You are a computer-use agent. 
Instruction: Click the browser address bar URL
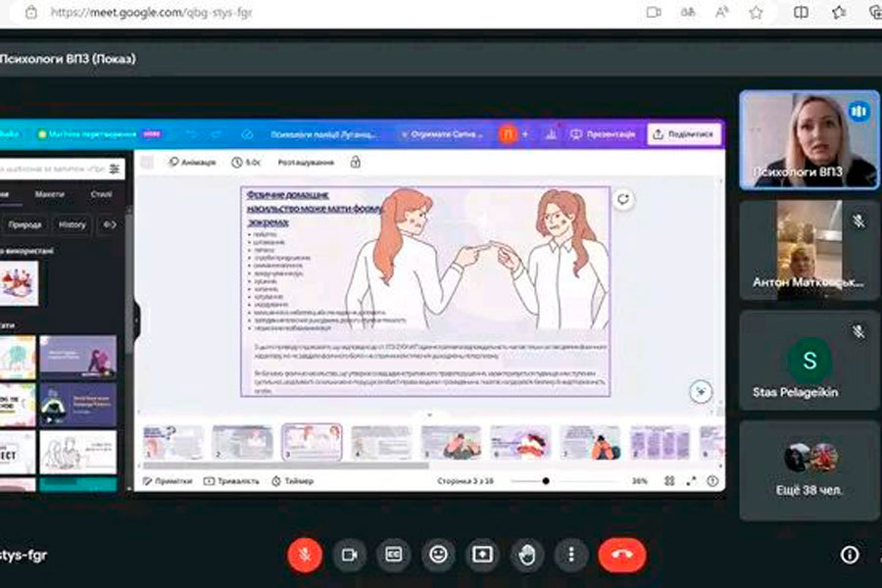click(x=152, y=13)
